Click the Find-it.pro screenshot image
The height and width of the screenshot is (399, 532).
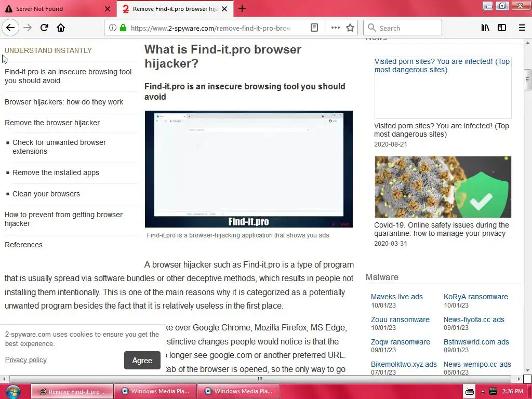249,169
